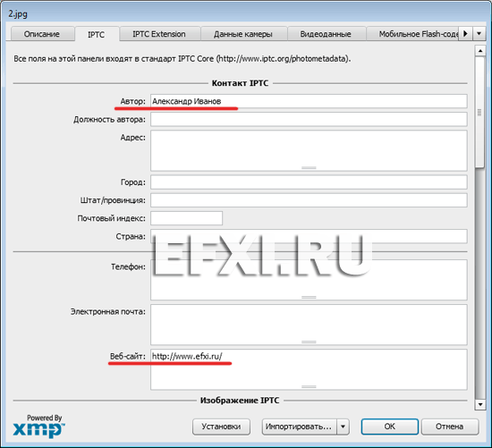Viewport: 492px width, 448px height.
Task: Open the IPTC Extension tab
Action: (x=159, y=34)
